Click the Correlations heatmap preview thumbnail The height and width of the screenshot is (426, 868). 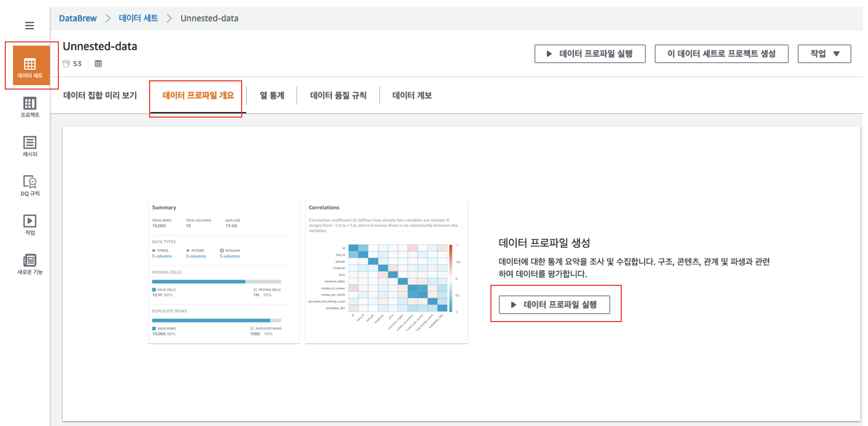(386, 272)
